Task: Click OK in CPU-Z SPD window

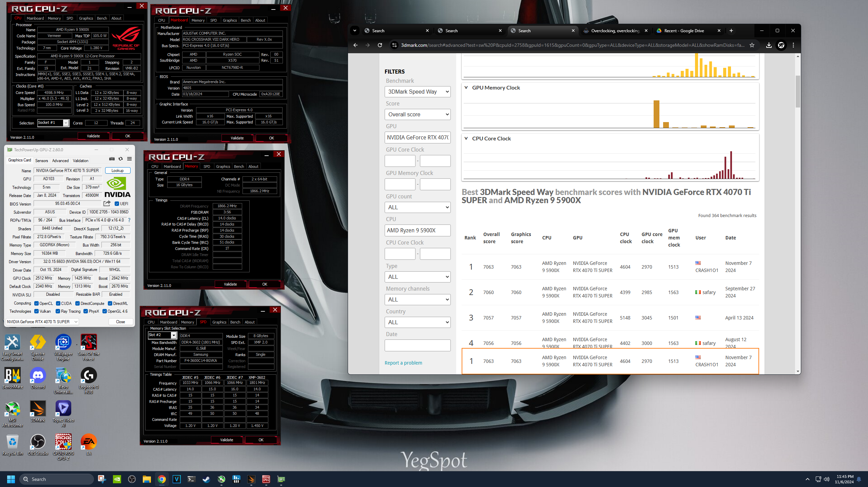Action: (x=261, y=440)
